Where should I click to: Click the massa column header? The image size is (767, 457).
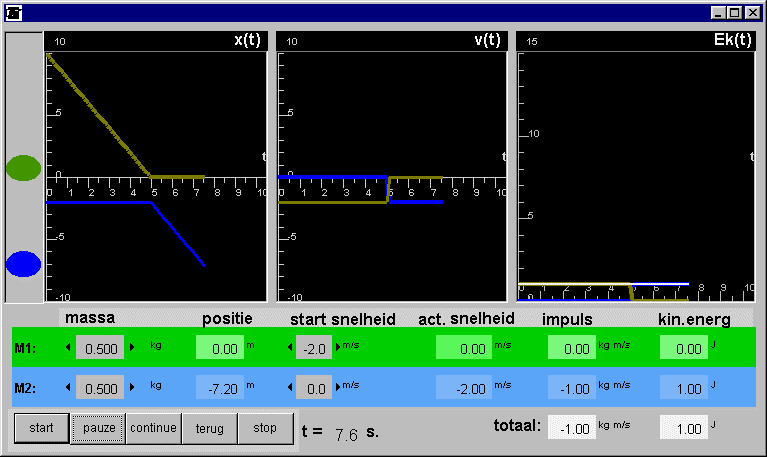[90, 318]
